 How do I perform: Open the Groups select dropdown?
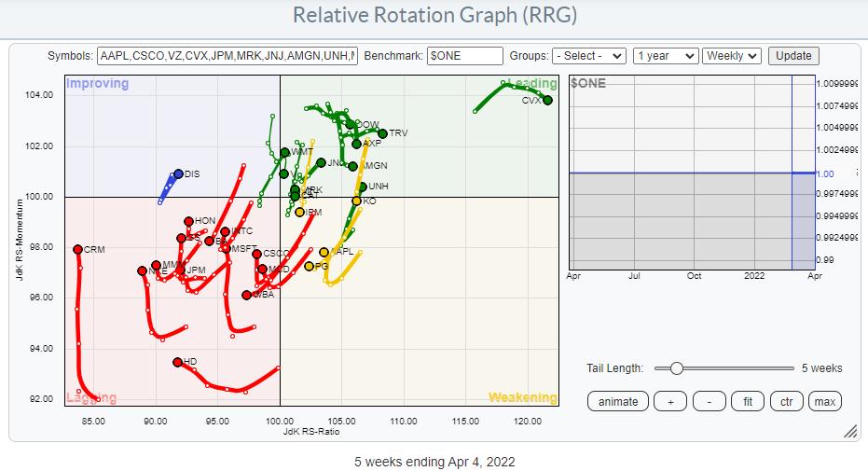click(588, 56)
